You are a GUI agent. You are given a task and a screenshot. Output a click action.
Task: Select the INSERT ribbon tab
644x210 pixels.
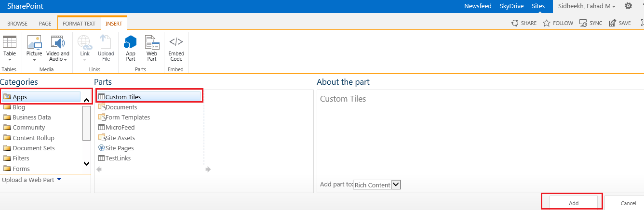pyautogui.click(x=114, y=23)
